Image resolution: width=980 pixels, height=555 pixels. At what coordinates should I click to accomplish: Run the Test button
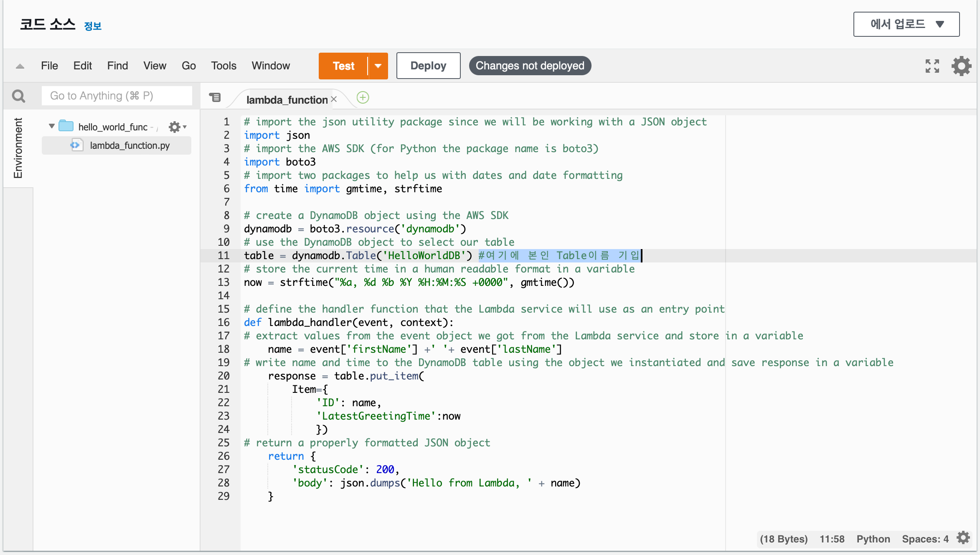(x=343, y=66)
